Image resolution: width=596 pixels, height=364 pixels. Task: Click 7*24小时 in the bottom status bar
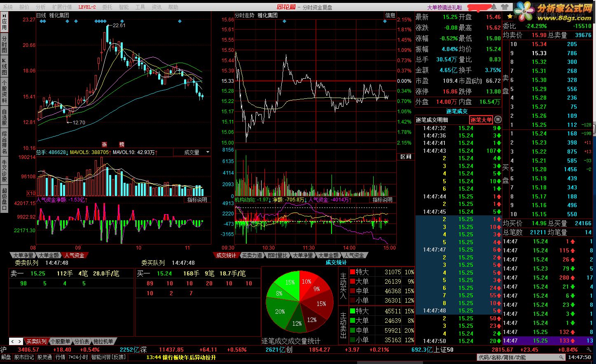pyautogui.click(x=78, y=357)
